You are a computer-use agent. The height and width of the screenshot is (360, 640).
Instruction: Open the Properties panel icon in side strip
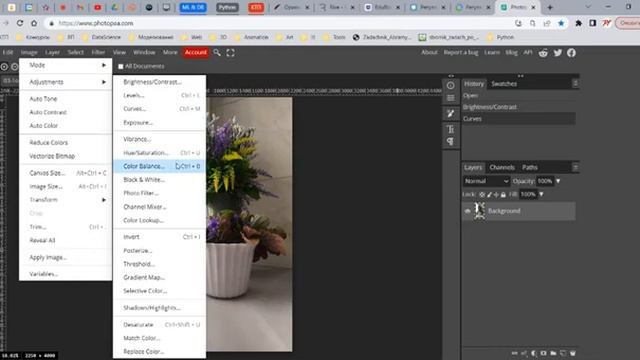click(451, 98)
